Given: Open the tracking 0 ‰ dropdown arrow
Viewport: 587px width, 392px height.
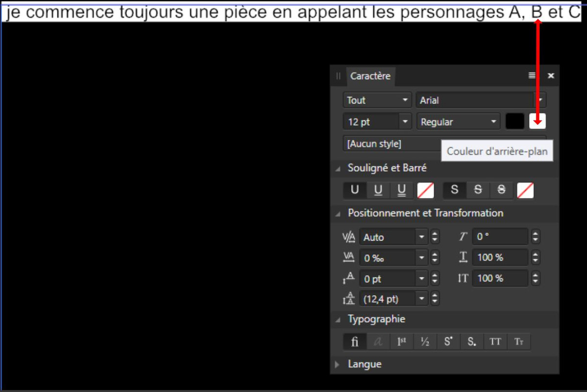Looking at the screenshot, I should pos(421,258).
